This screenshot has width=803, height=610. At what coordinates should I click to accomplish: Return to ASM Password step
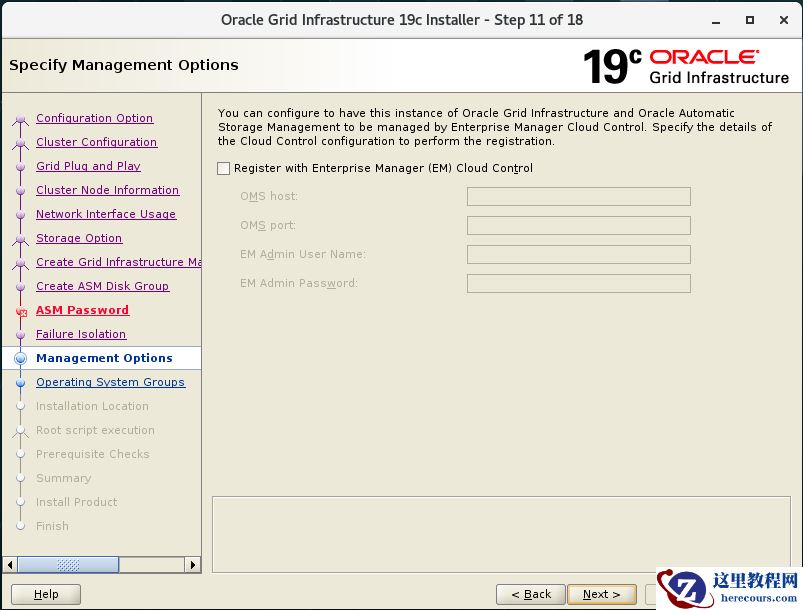coord(82,310)
